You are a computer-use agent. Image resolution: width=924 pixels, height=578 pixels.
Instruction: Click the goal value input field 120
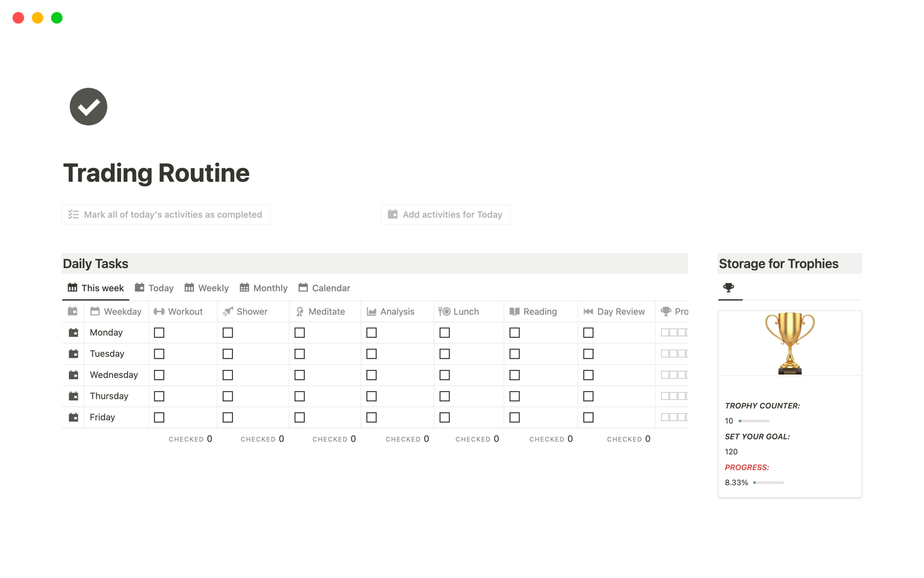[x=731, y=451]
